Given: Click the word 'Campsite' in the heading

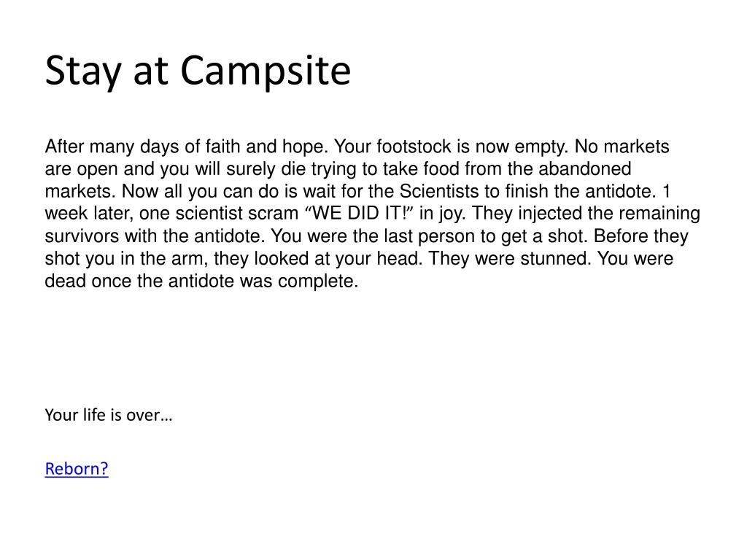Looking at the screenshot, I should [x=266, y=71].
